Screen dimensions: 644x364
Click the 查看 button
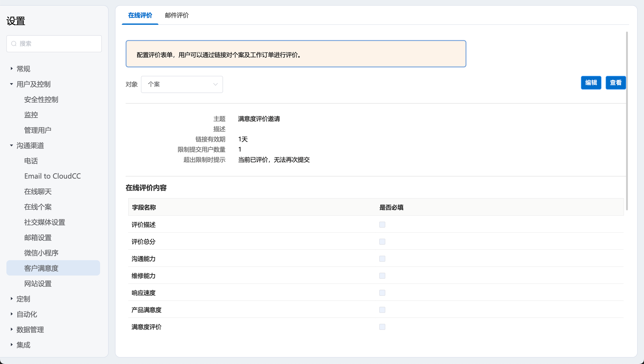pyautogui.click(x=616, y=83)
